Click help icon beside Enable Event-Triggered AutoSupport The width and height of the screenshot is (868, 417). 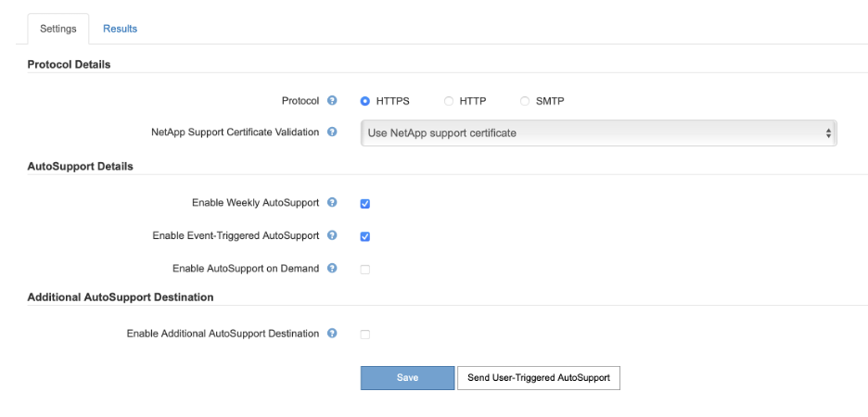tap(332, 235)
